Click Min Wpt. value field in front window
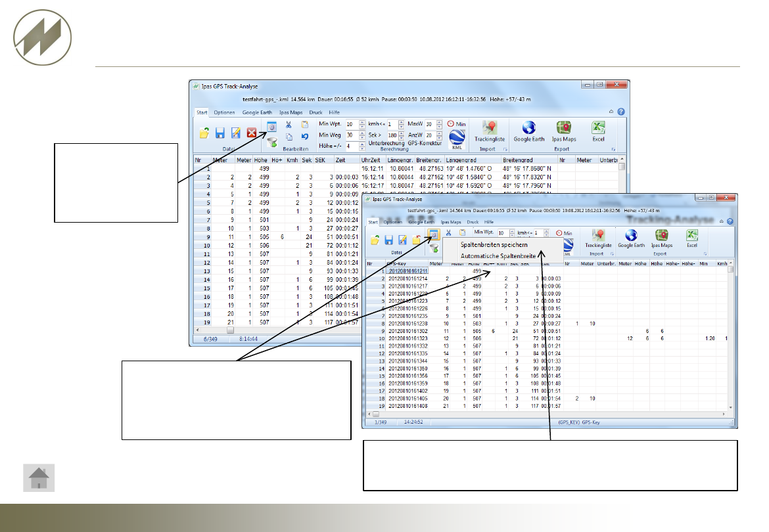Viewport: 769px width, 532px height. click(503, 233)
